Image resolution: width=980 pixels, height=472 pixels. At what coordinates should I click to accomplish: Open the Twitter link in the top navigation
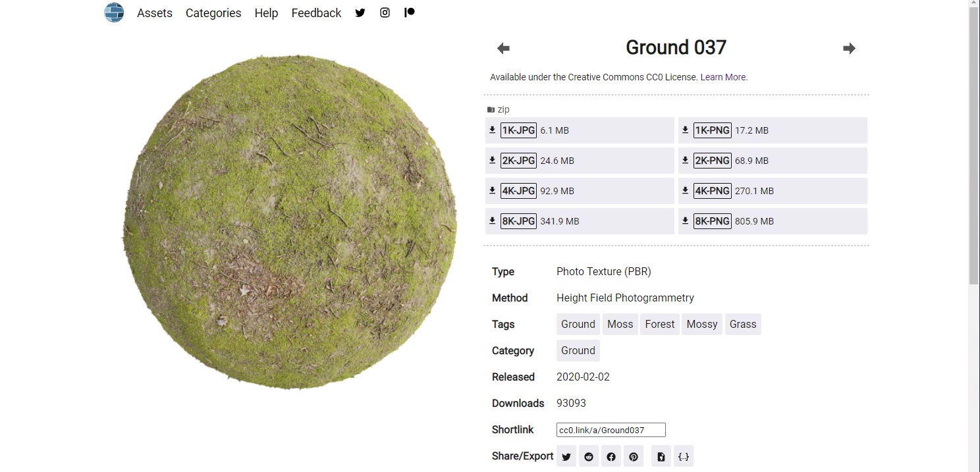[x=360, y=13]
